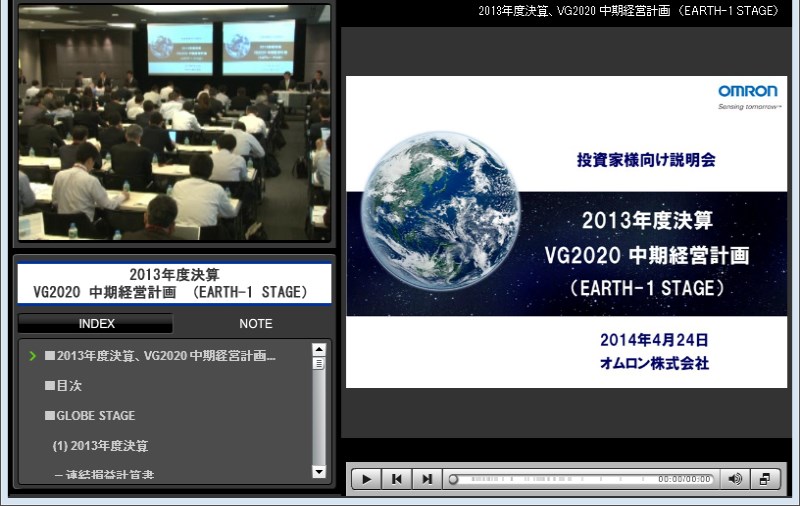This screenshot has width=800, height=506.
Task: Open the GLOBE STAGE index entry
Action: (90, 416)
